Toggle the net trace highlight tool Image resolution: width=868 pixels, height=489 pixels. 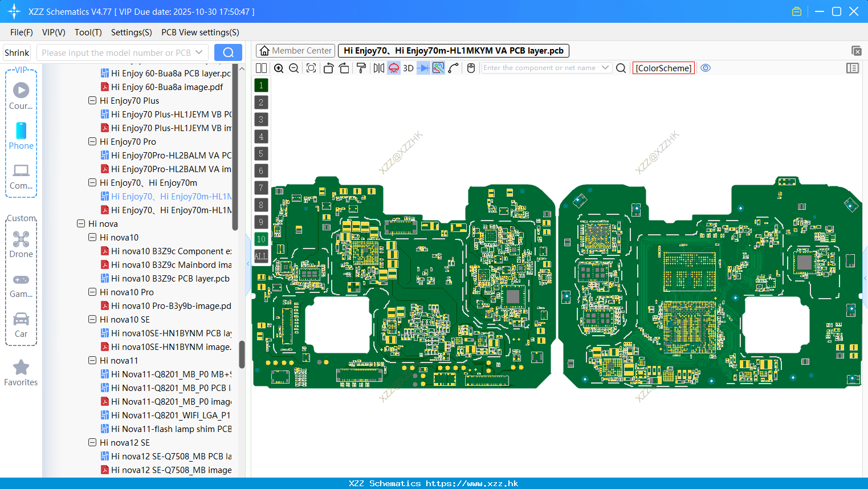click(x=438, y=68)
